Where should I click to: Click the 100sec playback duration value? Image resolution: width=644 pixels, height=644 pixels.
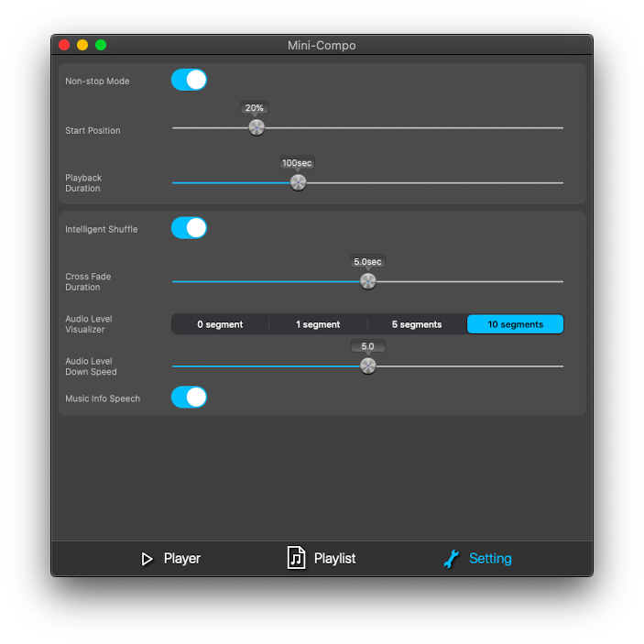[297, 163]
